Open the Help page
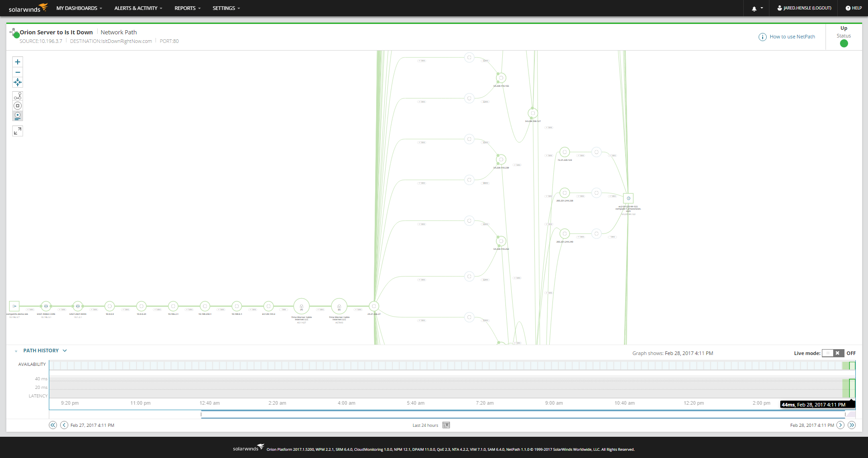868x458 pixels. click(854, 8)
